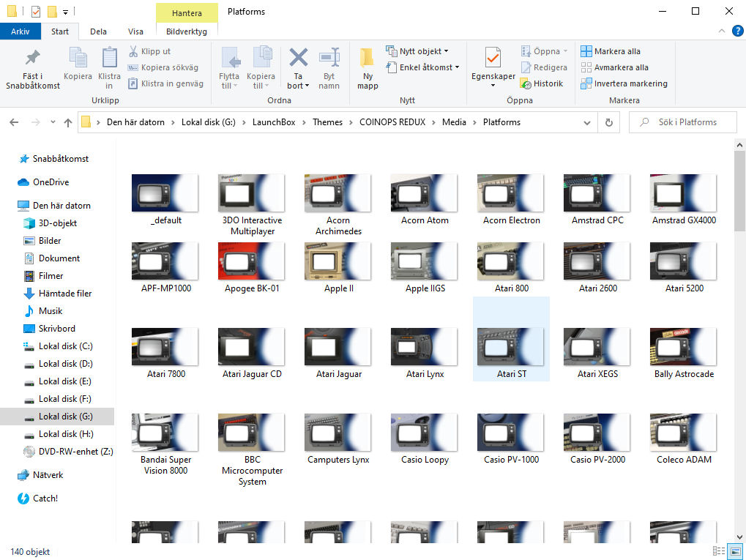
Task: Click the Hantera contextual tab
Action: pyautogui.click(x=187, y=13)
